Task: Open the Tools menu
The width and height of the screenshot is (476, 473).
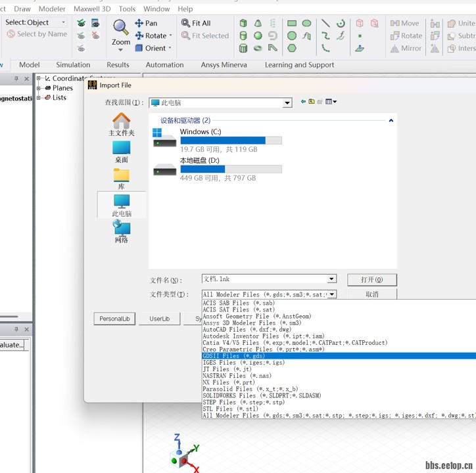Action: coord(127,9)
